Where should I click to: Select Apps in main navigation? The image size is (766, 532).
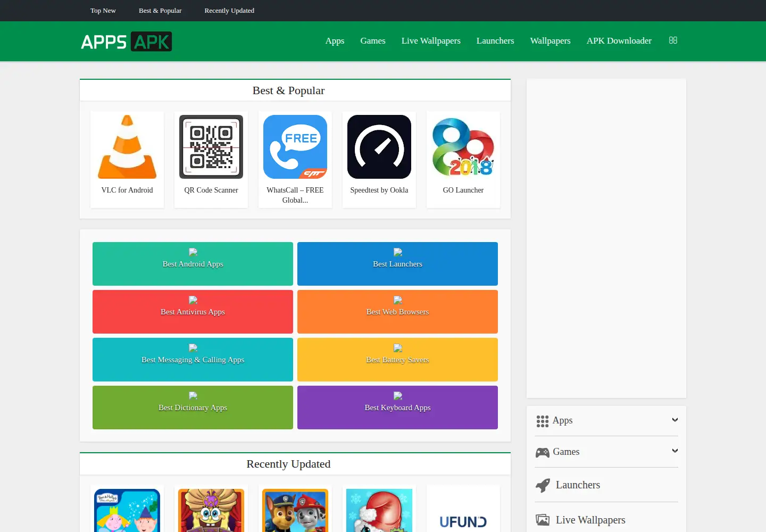(x=335, y=41)
